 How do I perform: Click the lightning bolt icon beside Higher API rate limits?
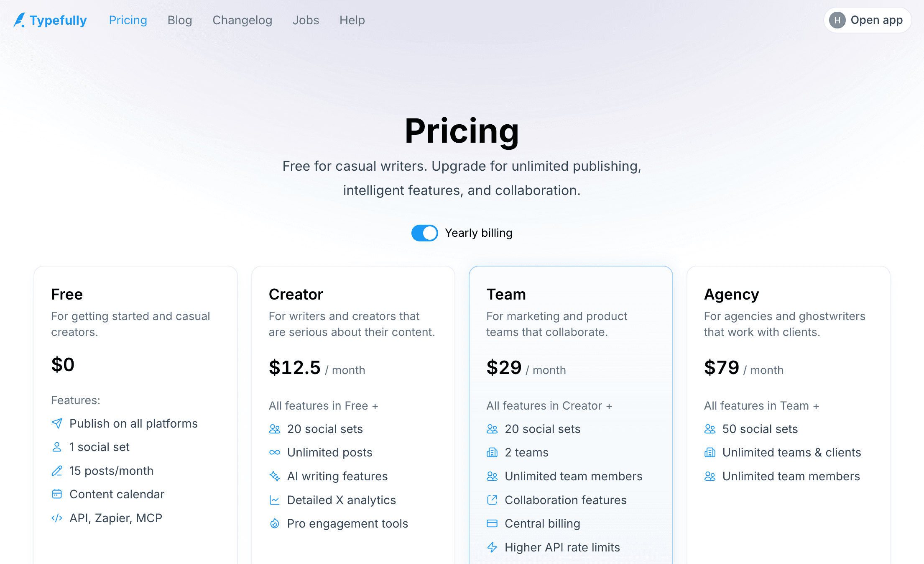point(492,547)
